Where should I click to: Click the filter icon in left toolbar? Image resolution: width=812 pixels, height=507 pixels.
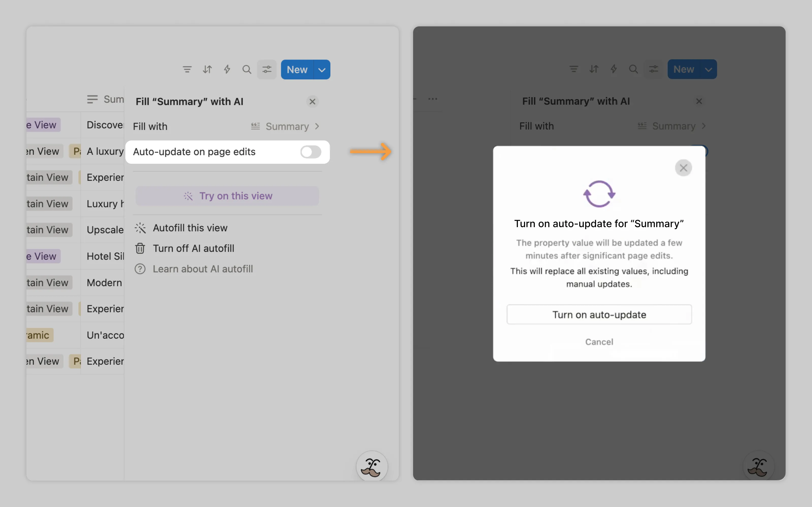(187, 69)
